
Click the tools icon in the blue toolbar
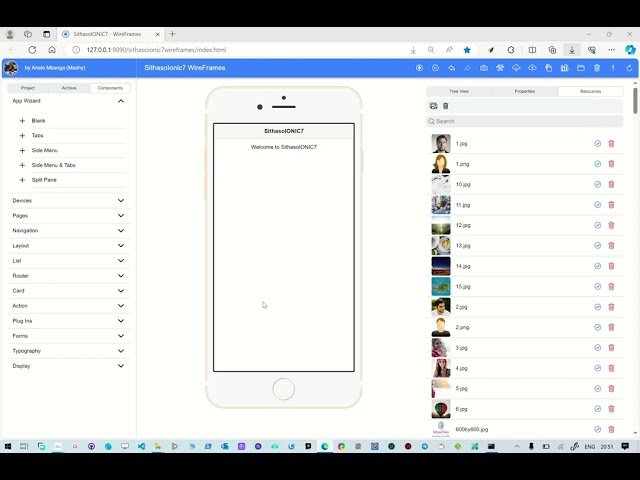click(x=500, y=68)
